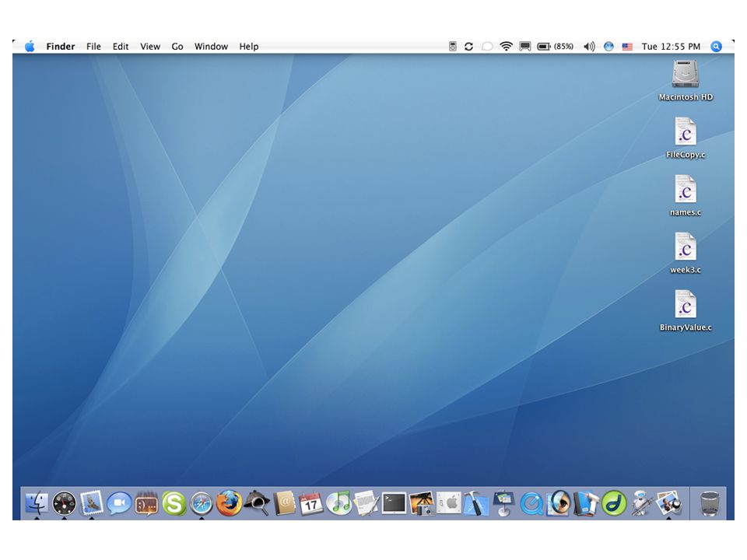Click the iPod status icon in menu bar
Screen dimensions: 747x560
(x=453, y=46)
